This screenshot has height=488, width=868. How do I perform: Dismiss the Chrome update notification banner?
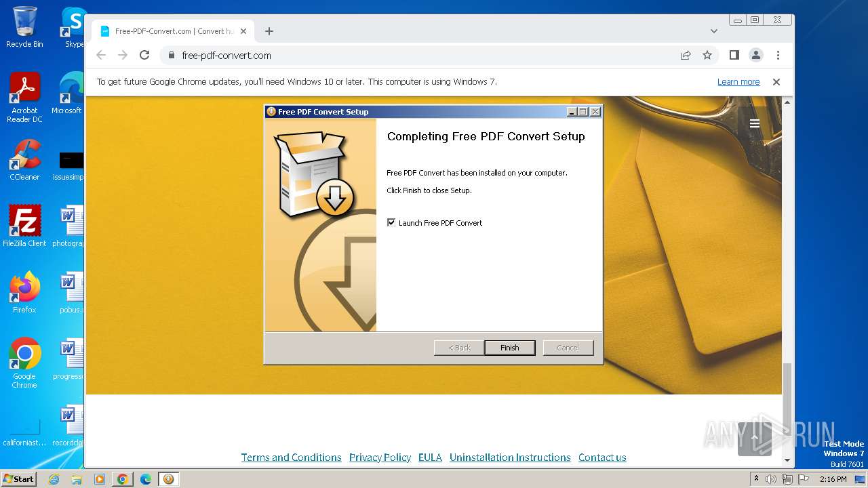[x=776, y=82]
